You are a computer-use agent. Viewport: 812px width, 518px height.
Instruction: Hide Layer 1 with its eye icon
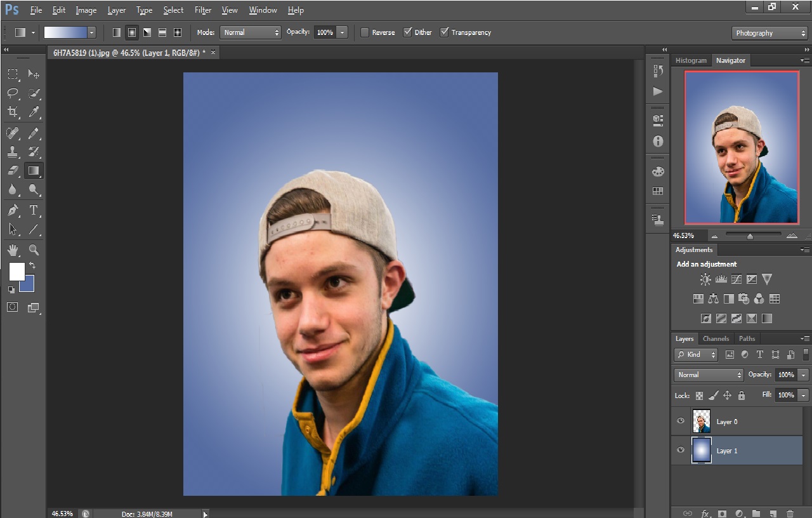click(681, 450)
